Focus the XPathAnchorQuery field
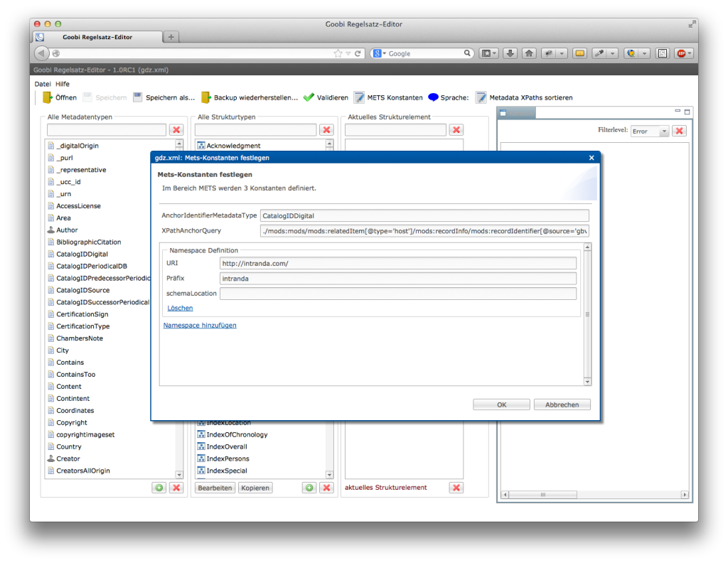The width and height of the screenshot is (728, 563). tap(424, 231)
